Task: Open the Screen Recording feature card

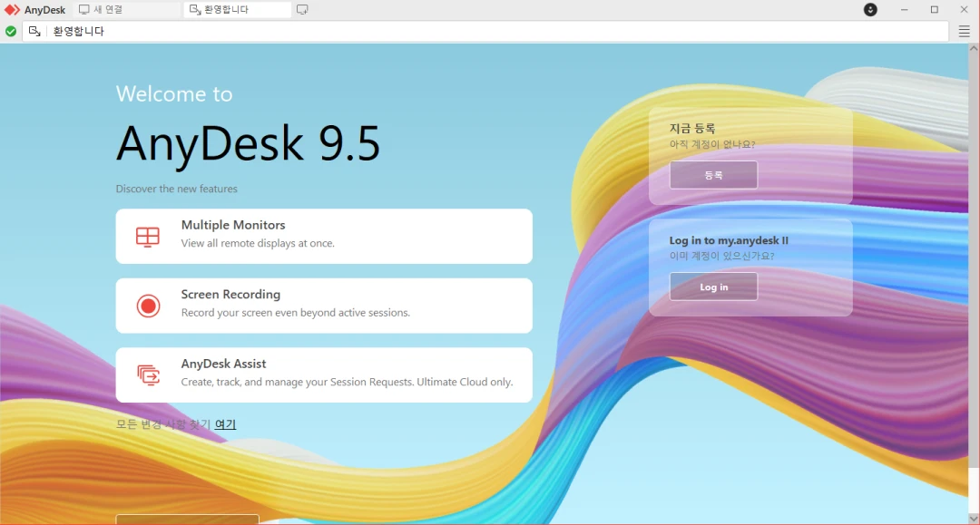Action: [324, 306]
